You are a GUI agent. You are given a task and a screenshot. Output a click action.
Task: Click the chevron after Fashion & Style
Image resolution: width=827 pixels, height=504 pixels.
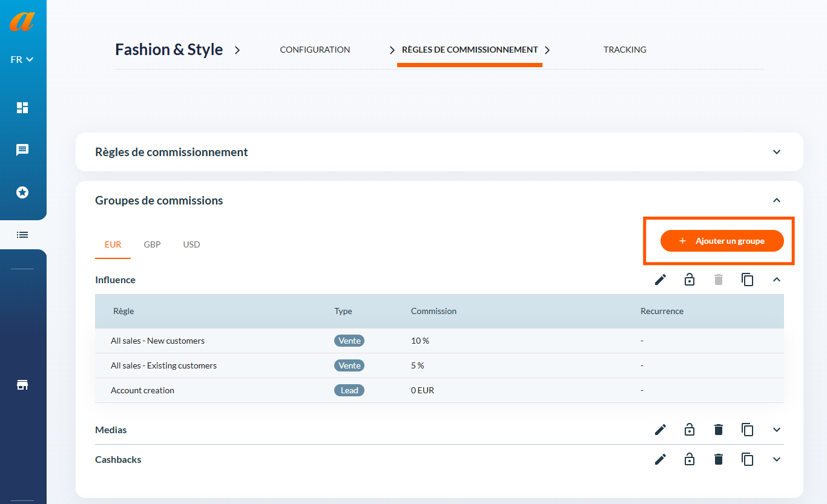[x=237, y=50]
